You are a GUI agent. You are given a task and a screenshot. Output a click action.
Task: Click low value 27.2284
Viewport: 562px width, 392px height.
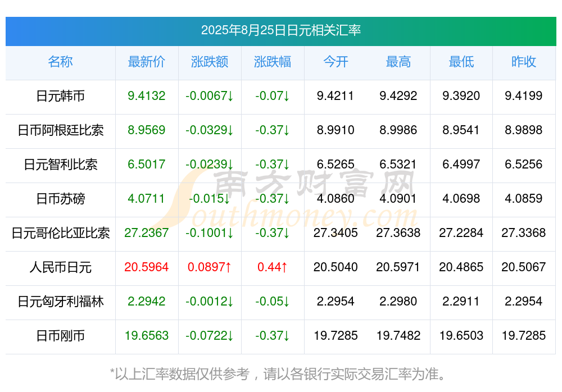point(461,233)
